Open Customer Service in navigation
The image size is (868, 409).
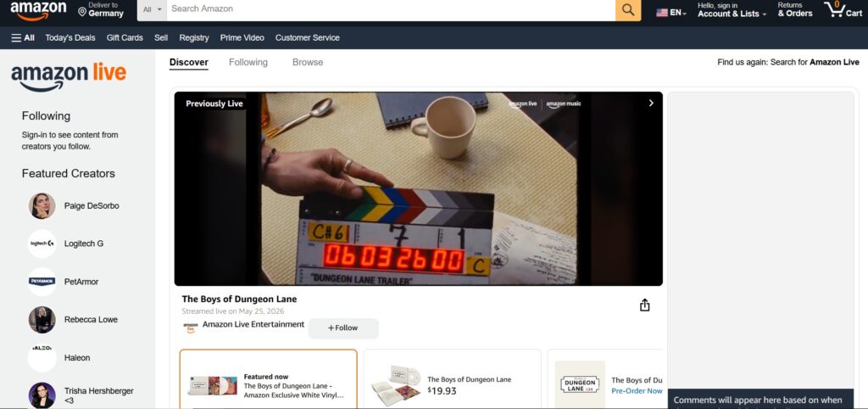(x=307, y=37)
